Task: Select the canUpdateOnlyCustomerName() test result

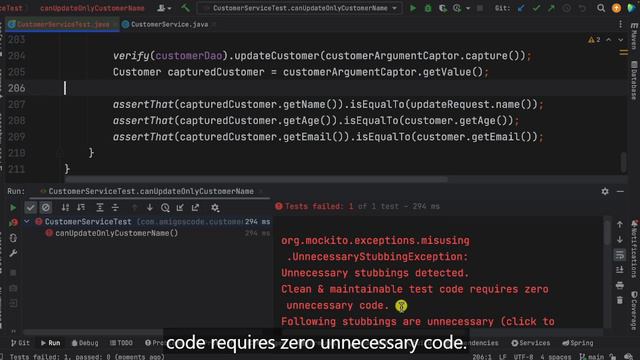Action: pyautogui.click(x=116, y=233)
